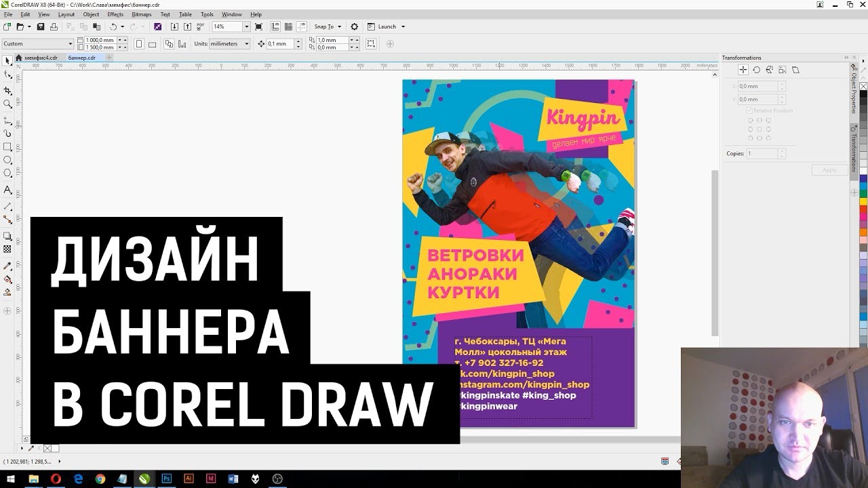This screenshot has width=868, height=488.
Task: Select the Parallel Dimension tool
Action: tap(7, 206)
